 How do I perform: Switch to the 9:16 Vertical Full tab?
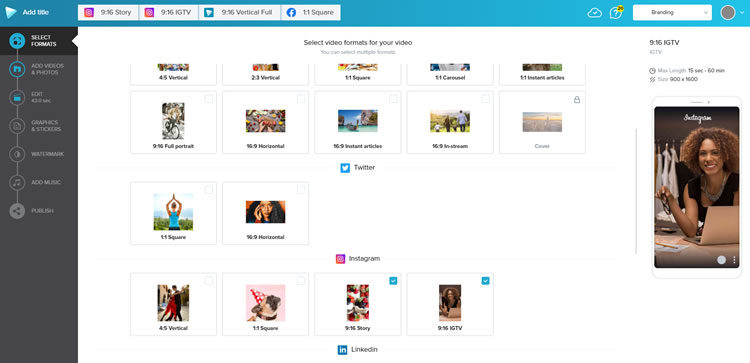240,12
